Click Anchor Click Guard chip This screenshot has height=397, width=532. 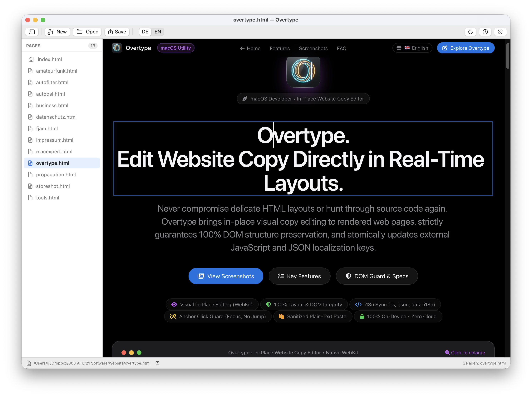218,316
